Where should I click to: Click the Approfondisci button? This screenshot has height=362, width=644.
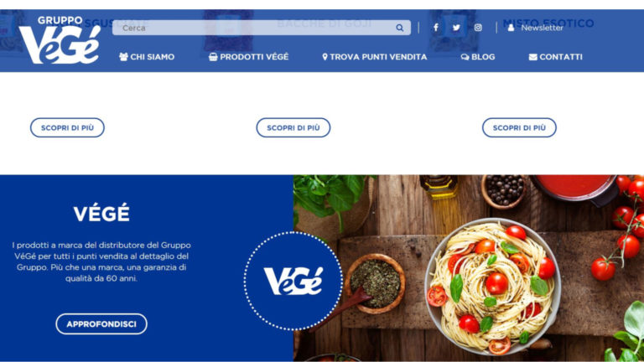point(101,323)
